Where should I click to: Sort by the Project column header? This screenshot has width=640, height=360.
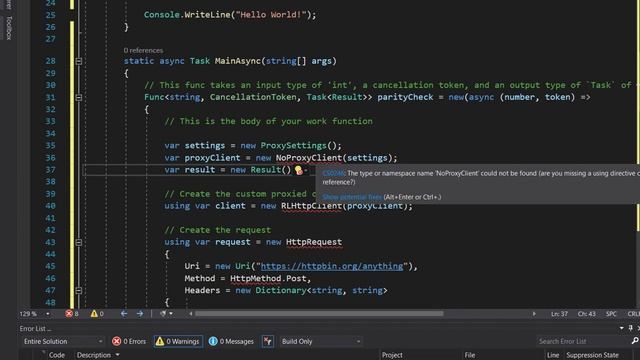392,355
